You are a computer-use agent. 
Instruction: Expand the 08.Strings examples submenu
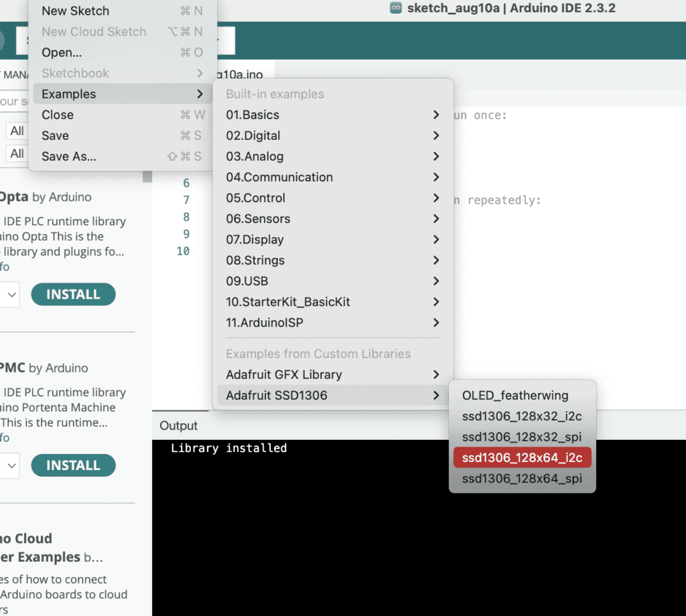tap(333, 260)
